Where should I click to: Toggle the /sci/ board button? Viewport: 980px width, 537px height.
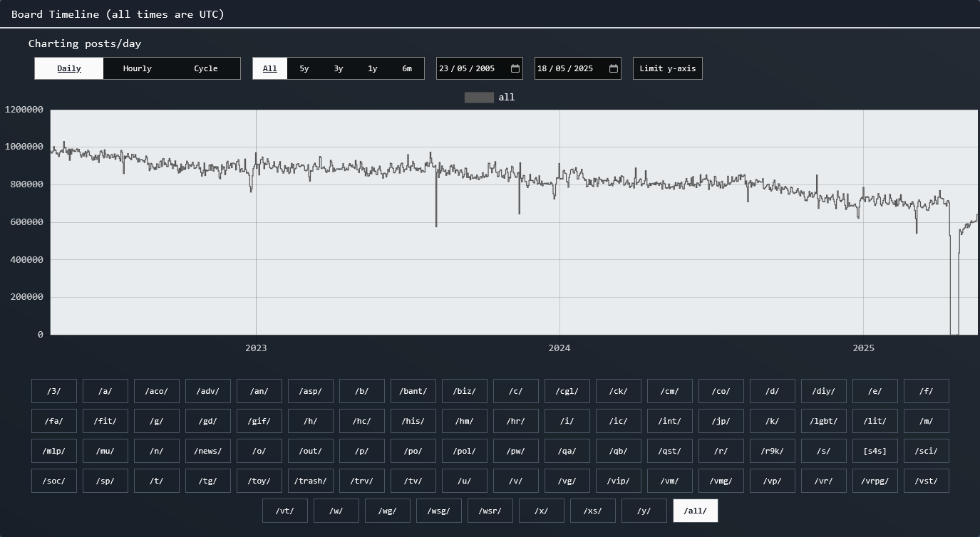(x=927, y=451)
